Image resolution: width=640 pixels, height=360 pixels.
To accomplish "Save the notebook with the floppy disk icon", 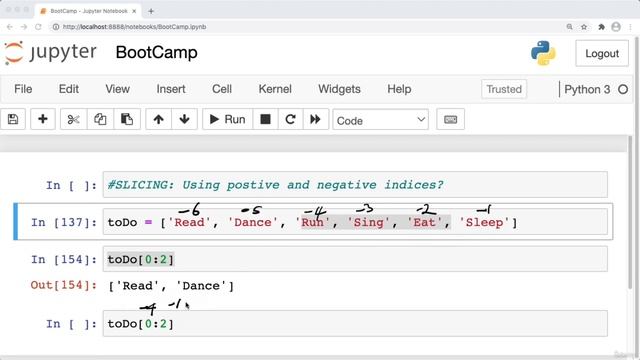I will coord(13,119).
